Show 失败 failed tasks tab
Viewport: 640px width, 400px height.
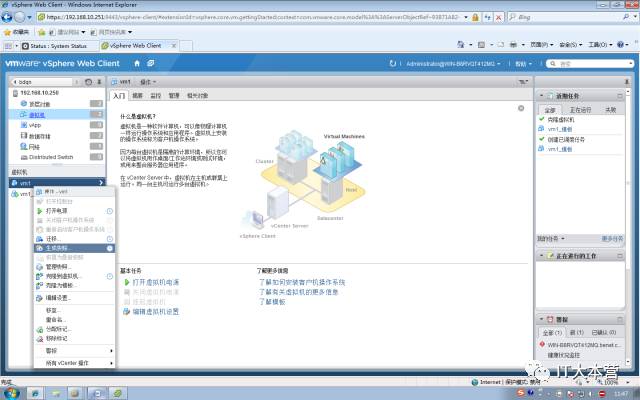[611, 110]
